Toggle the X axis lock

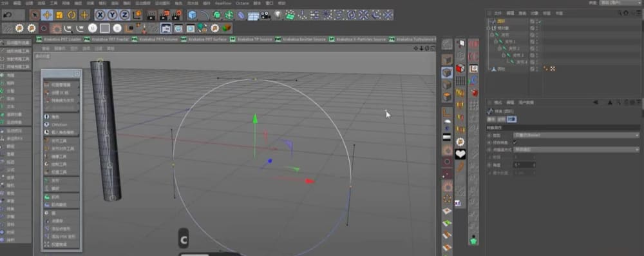pos(100,15)
